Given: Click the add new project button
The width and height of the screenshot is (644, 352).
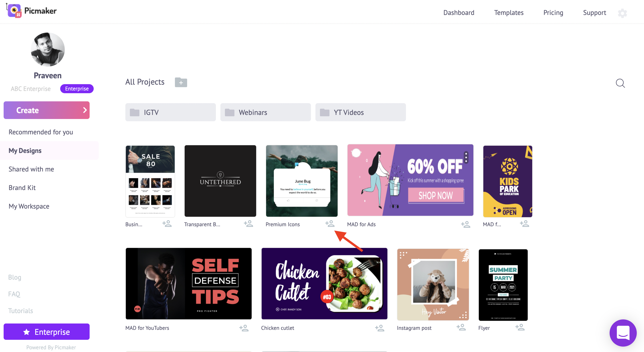Looking at the screenshot, I should point(181,82).
